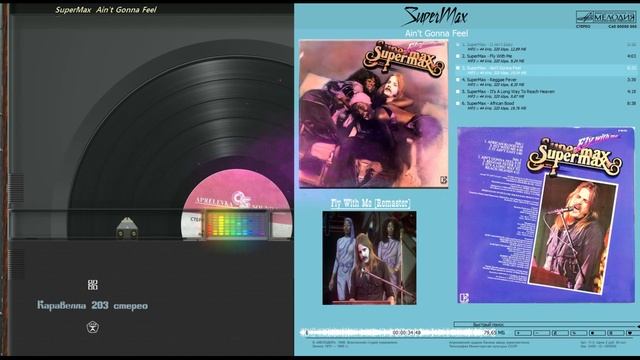Click the SuperMax Ain't Gonna Feel title top left

click(x=106, y=10)
